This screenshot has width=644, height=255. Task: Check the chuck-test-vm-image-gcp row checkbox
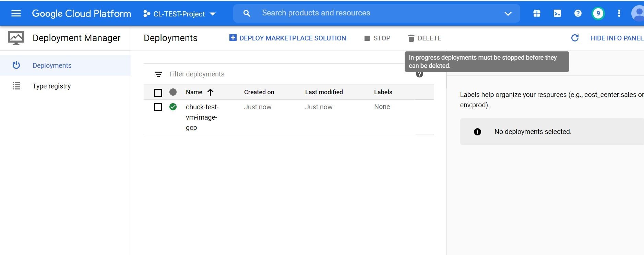158,107
